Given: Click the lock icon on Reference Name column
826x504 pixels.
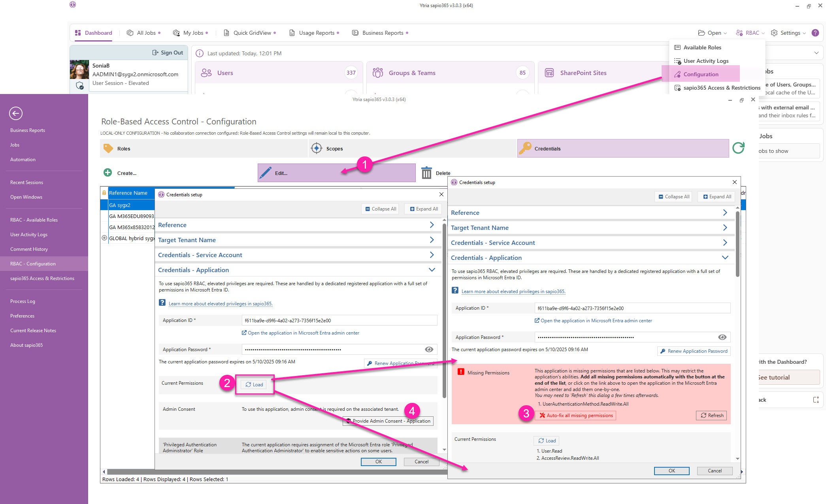Looking at the screenshot, I should point(104,193).
